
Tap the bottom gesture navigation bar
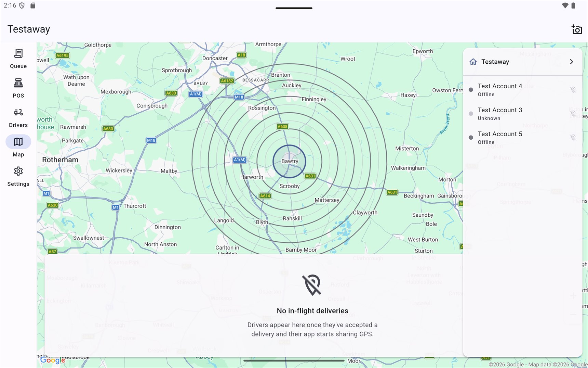294,360
